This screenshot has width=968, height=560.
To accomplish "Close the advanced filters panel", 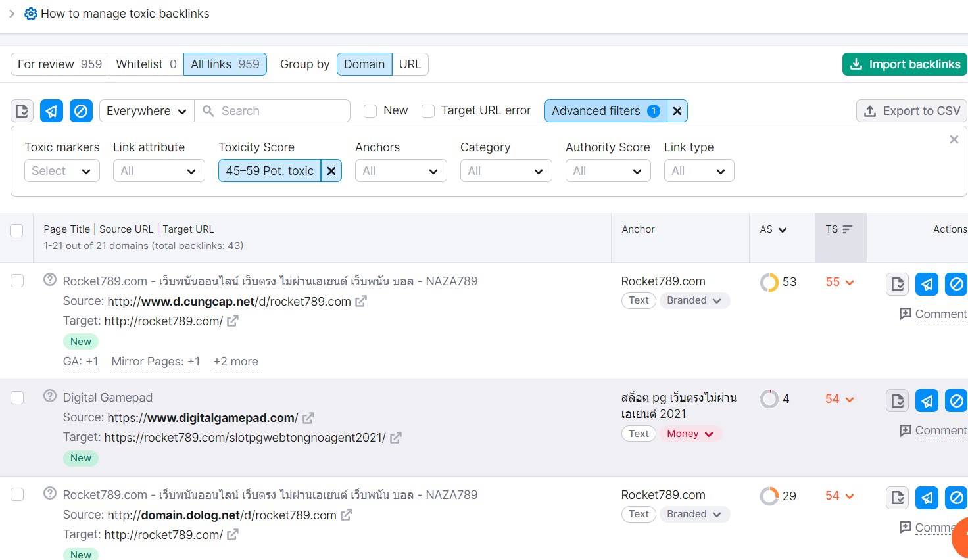I will [x=954, y=139].
